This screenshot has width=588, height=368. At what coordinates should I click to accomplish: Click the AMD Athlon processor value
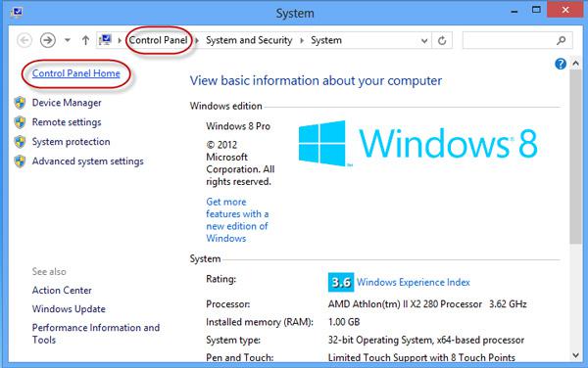click(x=427, y=304)
